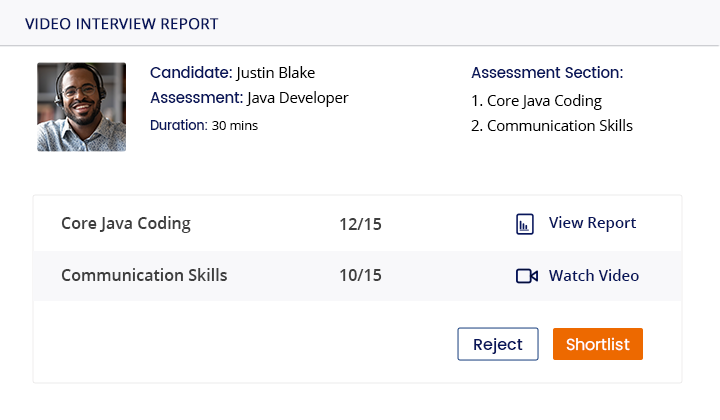Click the Assessment Section heading

[547, 73]
